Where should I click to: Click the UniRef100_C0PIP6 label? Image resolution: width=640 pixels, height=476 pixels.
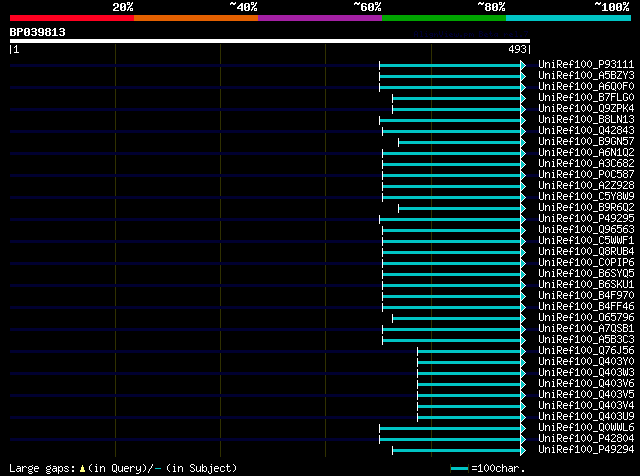click(586, 263)
